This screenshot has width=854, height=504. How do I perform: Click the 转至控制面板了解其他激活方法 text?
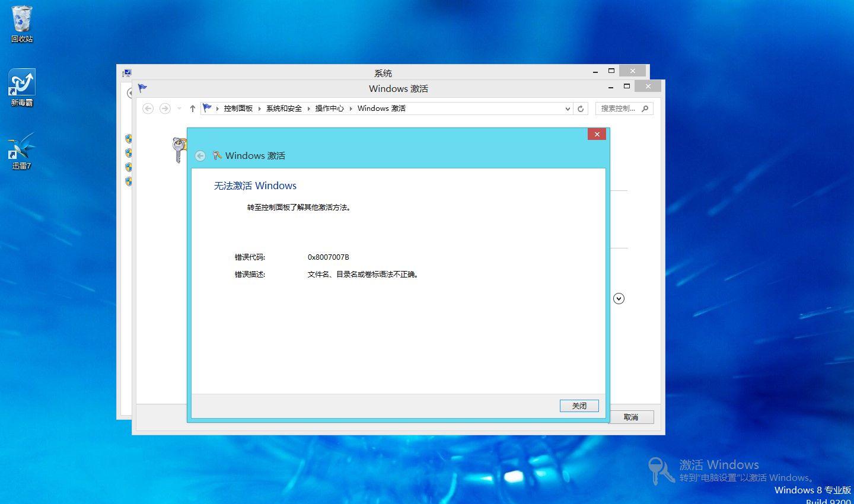[299, 208]
